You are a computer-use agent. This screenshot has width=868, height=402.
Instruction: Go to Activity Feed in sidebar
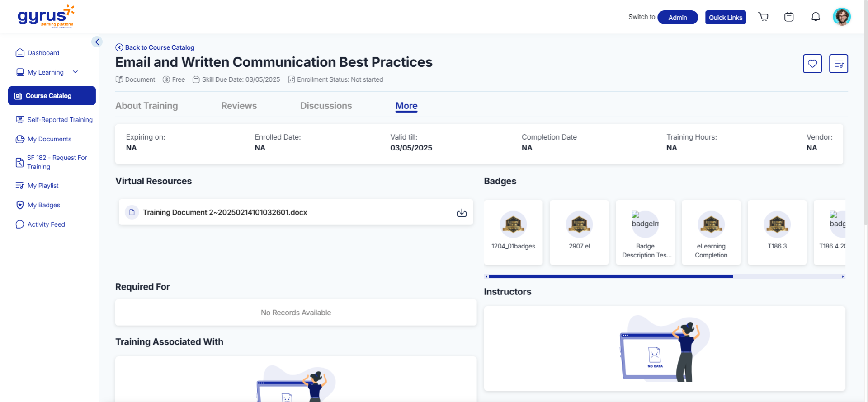46,224
